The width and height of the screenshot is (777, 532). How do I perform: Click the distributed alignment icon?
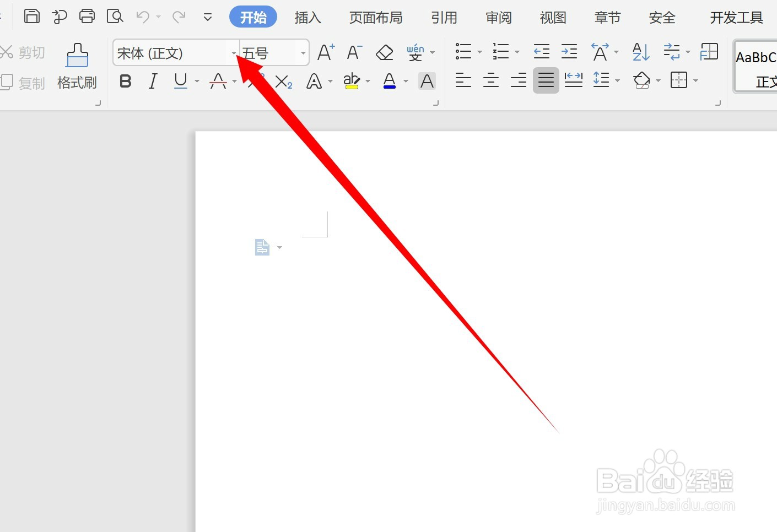pos(574,80)
